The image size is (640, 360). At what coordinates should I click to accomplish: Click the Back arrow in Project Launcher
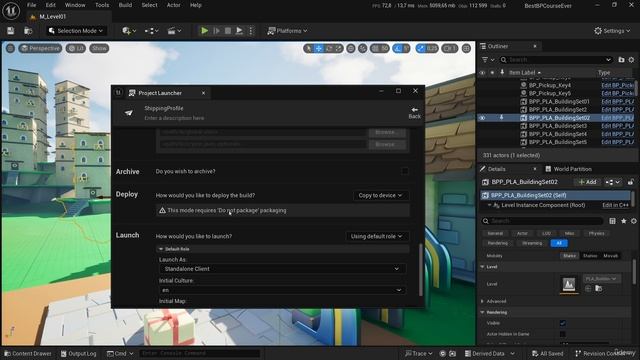coord(414,113)
